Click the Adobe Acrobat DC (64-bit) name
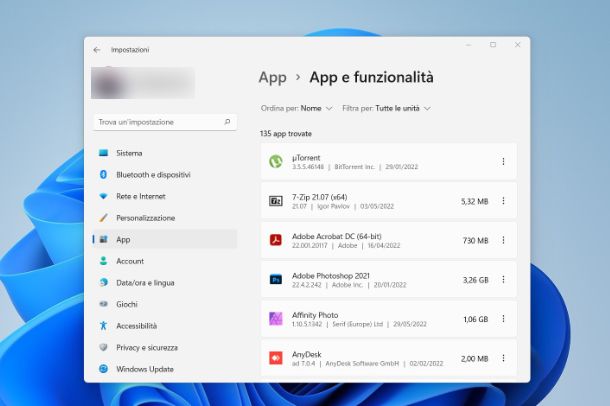Image resolution: width=610 pixels, height=406 pixels. [337, 236]
